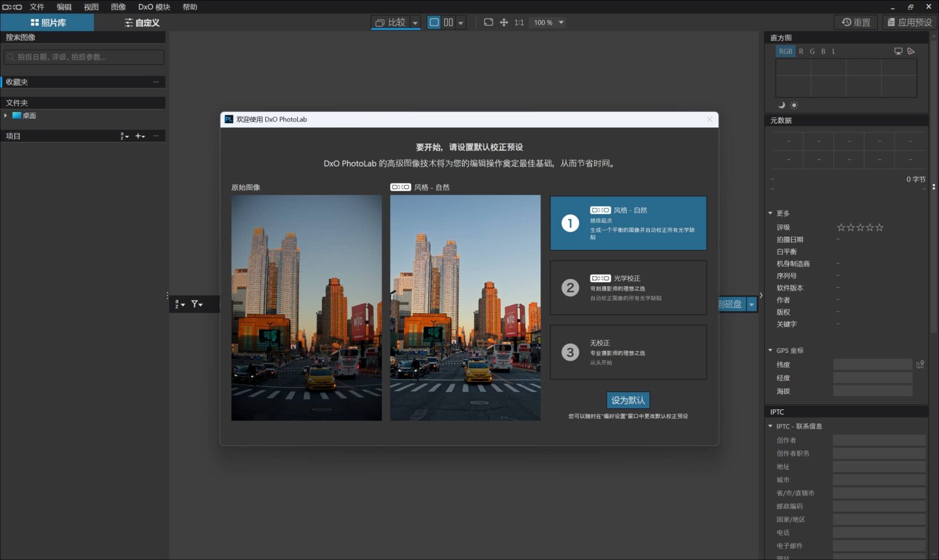This screenshot has height=560, width=939.
Task: Click the fit-to-screen zoom icon
Action: click(x=488, y=22)
